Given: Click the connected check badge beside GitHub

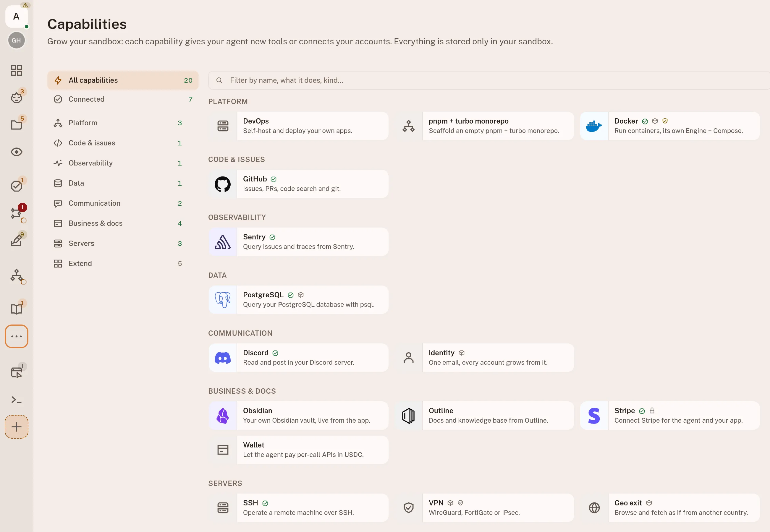Looking at the screenshot, I should coord(274,179).
